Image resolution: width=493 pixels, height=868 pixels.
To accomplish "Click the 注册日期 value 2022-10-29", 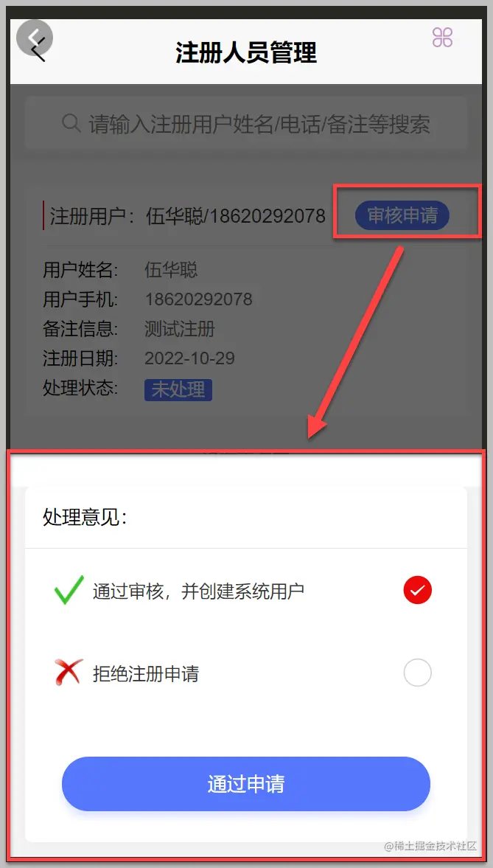I will click(190, 358).
